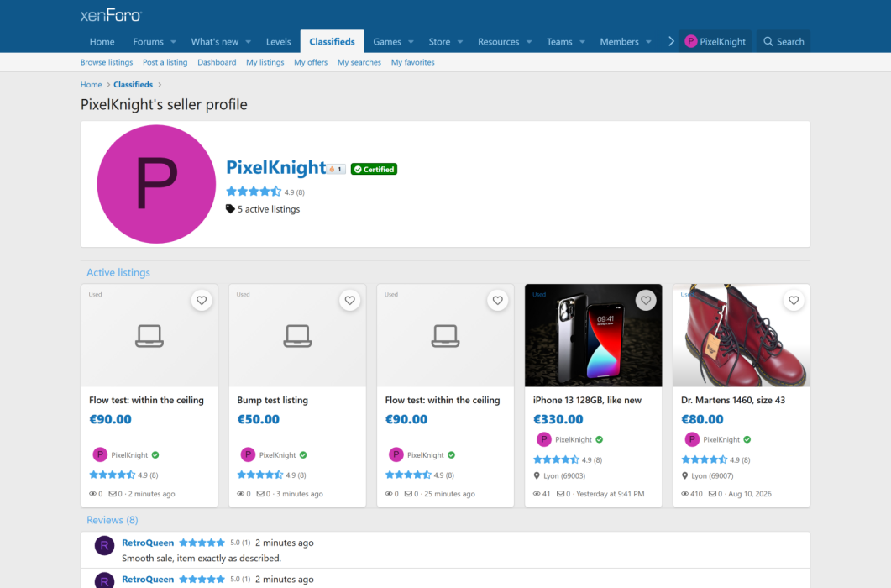Open the Levels nav tab

pyautogui.click(x=279, y=41)
